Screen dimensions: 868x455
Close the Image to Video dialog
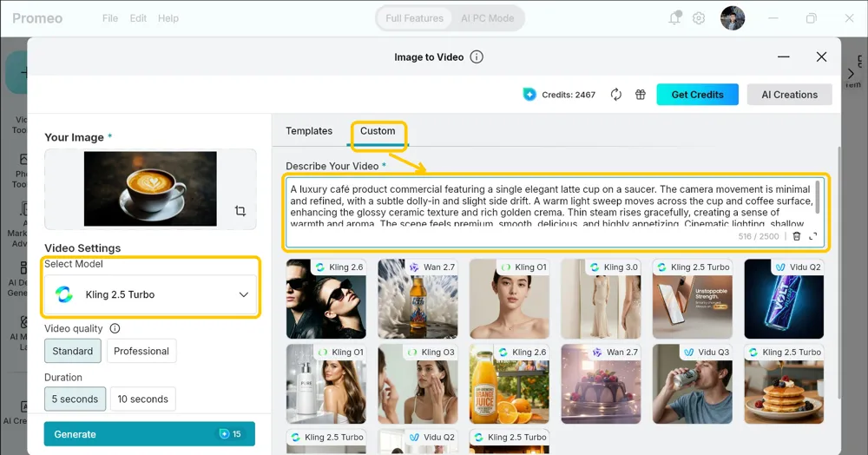coord(821,57)
